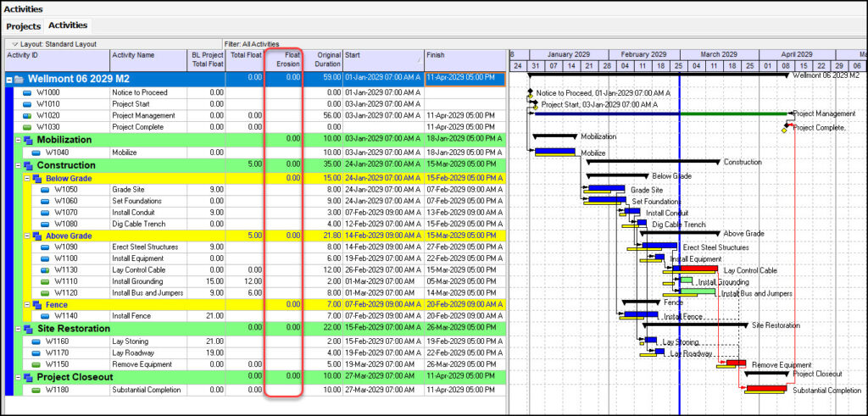
Task: Collapse the Wellmont 06 2029 M2 group
Action: pos(8,80)
